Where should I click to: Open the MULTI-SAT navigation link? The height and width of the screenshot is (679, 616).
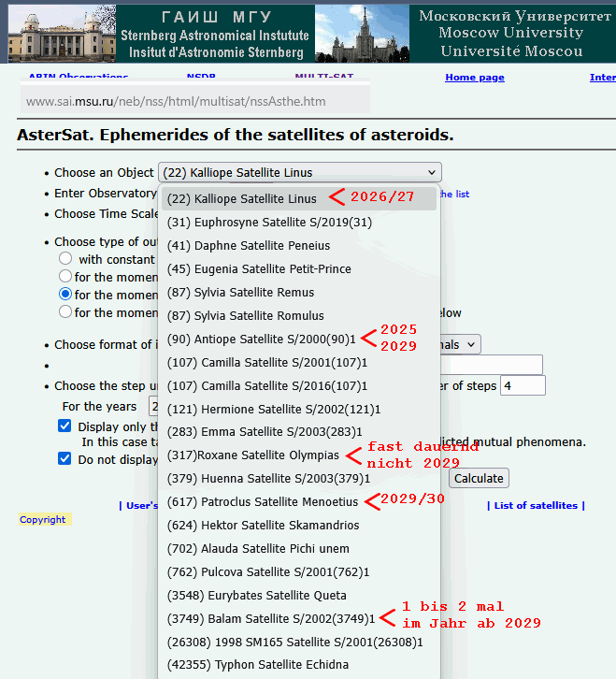[x=322, y=78]
